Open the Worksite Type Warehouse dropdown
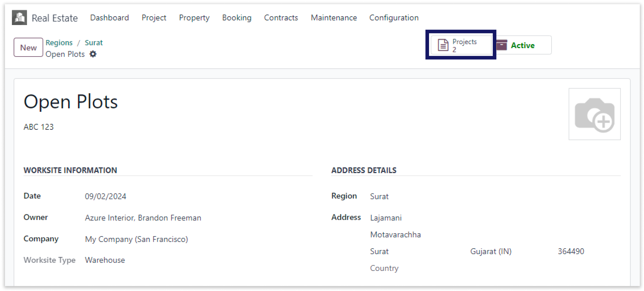644x291 pixels. [105, 260]
